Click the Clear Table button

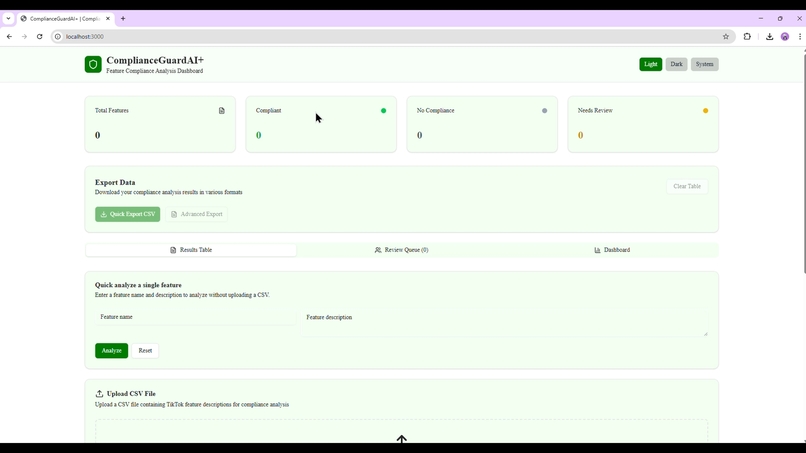pos(687,186)
